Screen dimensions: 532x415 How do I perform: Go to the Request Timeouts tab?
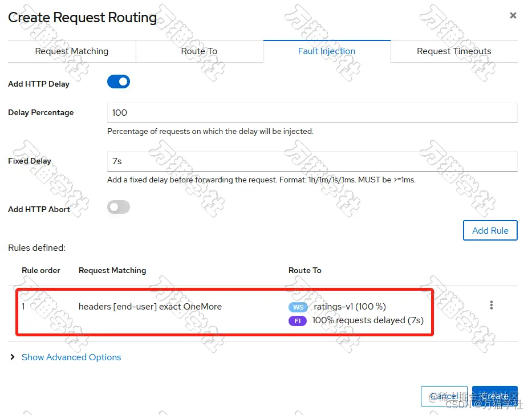(454, 51)
